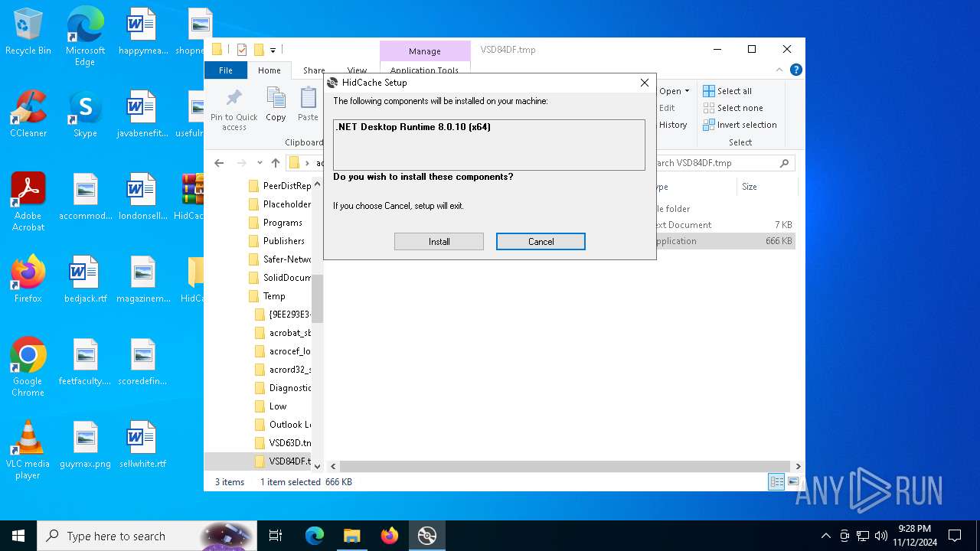Open the Windows Start menu

tap(18, 536)
